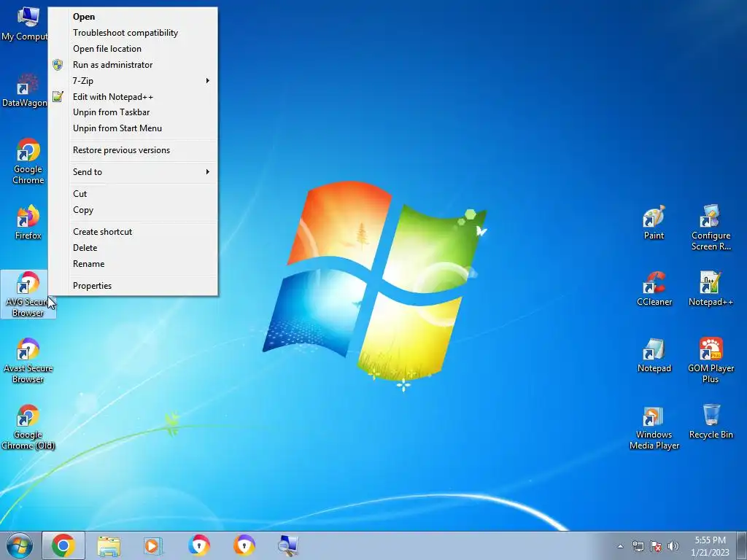Viewport: 747px width, 560px height.
Task: Choose Troubleshoot compatibility
Action: tap(133, 33)
